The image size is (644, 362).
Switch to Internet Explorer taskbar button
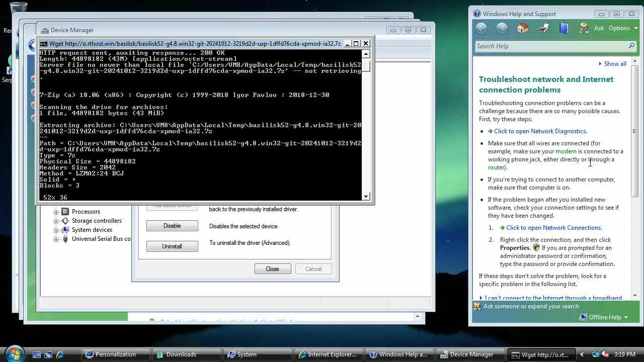click(x=328, y=354)
